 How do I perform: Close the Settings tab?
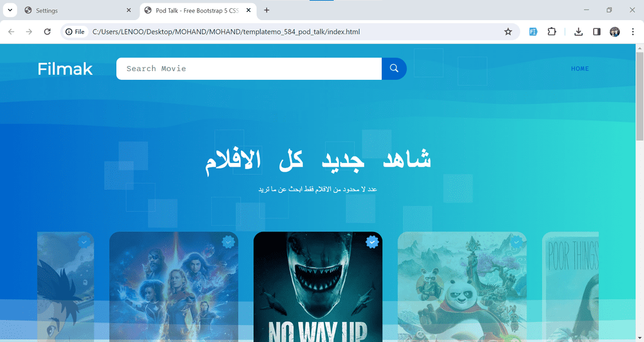pyautogui.click(x=128, y=10)
